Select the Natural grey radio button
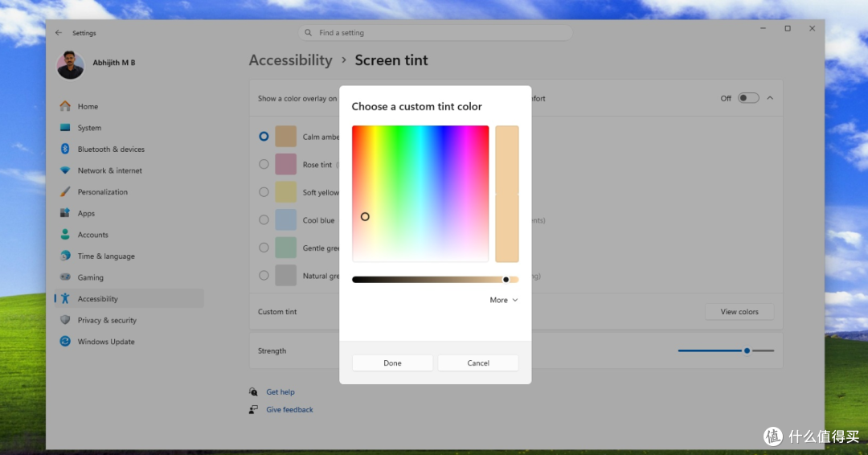The width and height of the screenshot is (868, 455). pyautogui.click(x=264, y=275)
